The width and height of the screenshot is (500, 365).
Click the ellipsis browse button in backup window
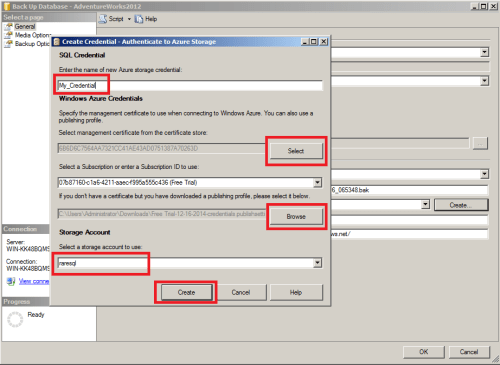480,144
